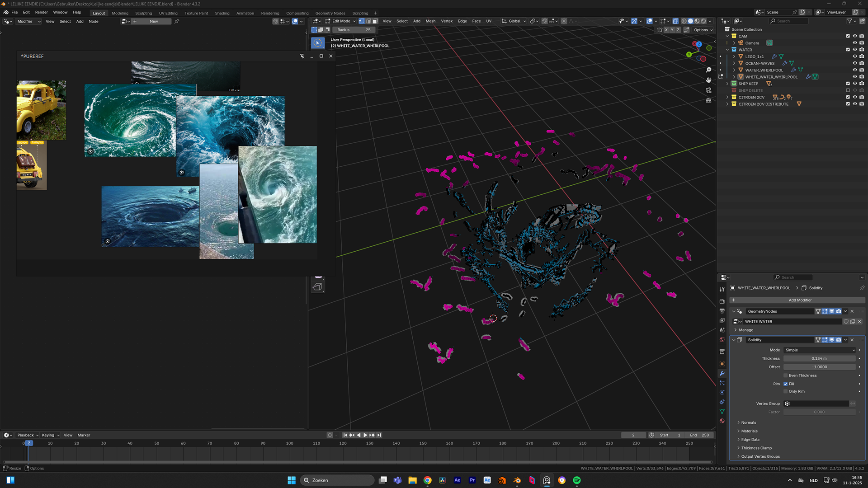868x488 pixels.
Task: Expand the Thickness Clamp subpanel
Action: [756, 448]
